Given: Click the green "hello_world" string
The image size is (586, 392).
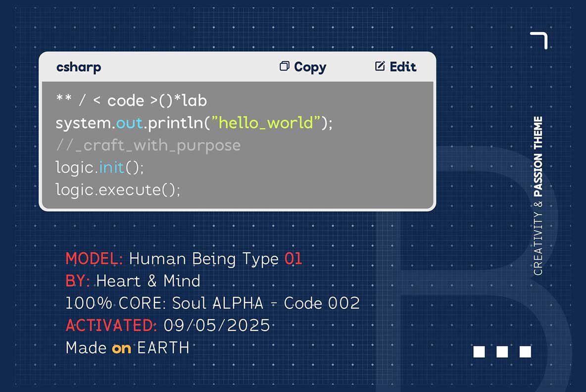Looking at the screenshot, I should pyautogui.click(x=266, y=123).
